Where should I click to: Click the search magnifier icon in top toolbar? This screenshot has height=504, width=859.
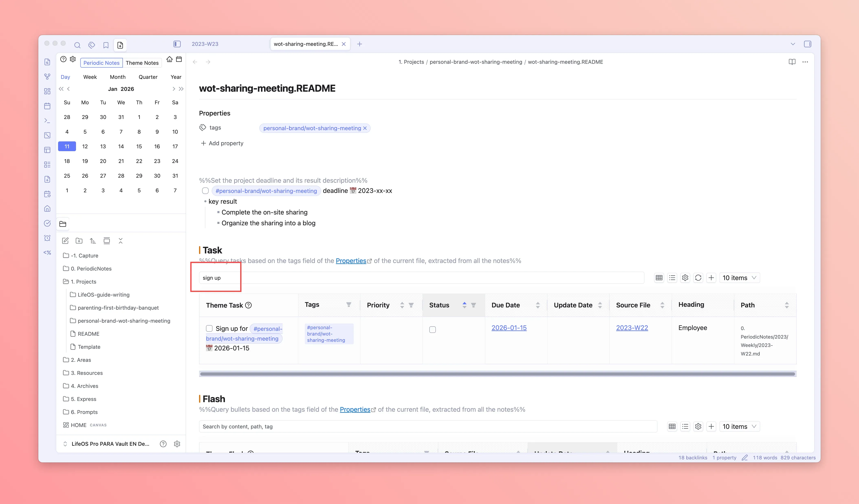pyautogui.click(x=77, y=45)
